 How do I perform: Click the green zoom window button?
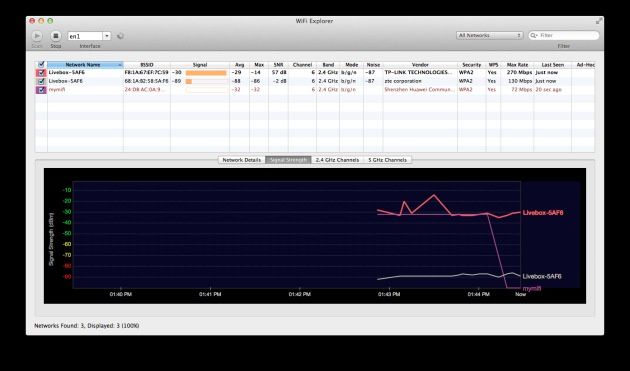[x=50, y=21]
